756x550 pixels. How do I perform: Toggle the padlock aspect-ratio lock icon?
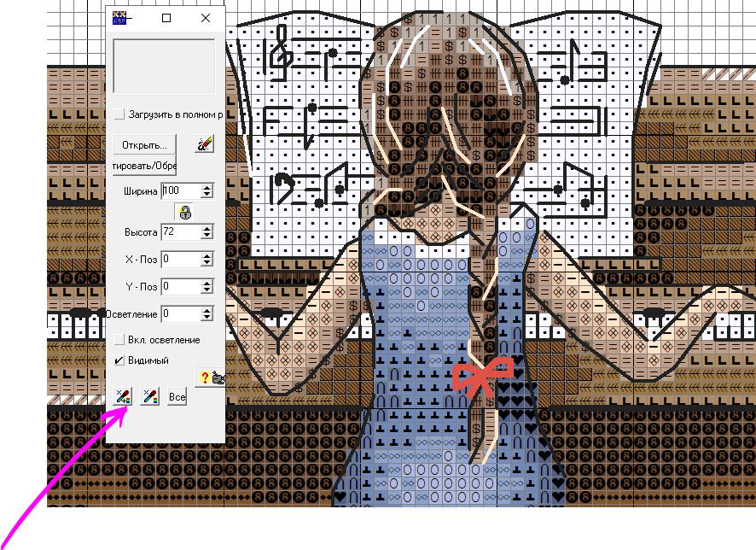point(184,212)
